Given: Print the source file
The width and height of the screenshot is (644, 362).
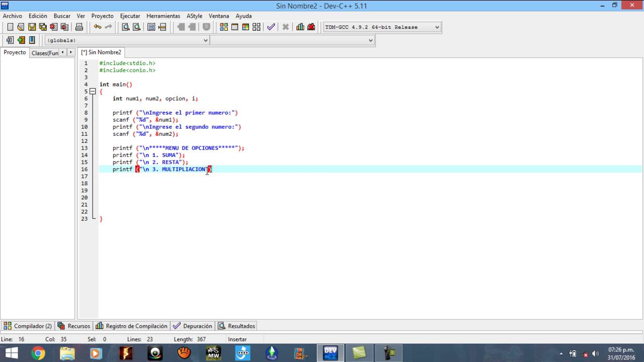Looking at the screenshot, I should (79, 27).
